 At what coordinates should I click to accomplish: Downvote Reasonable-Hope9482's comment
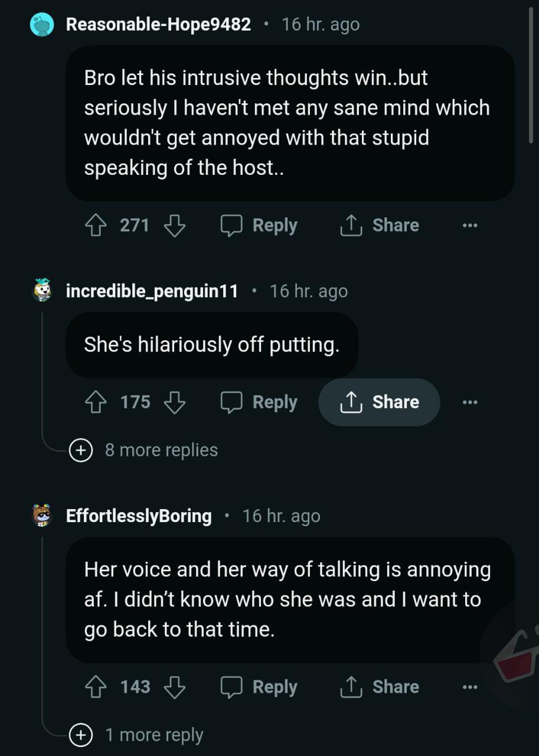point(174,225)
